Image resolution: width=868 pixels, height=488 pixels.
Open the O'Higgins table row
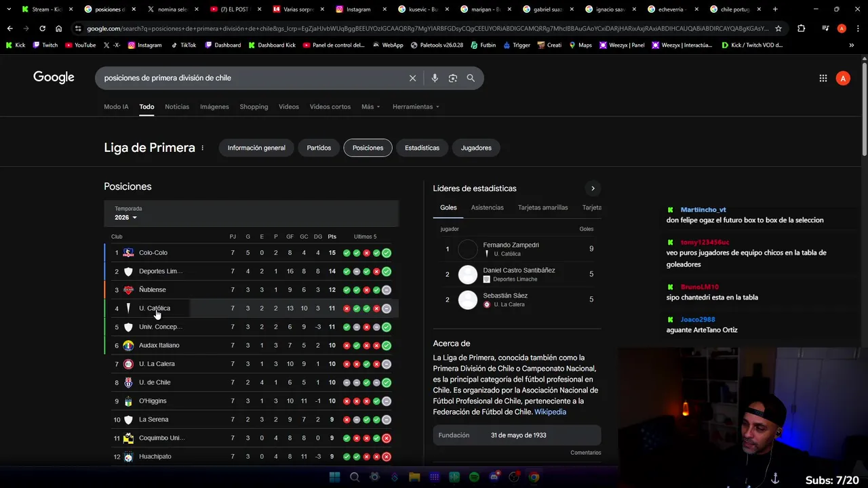252,401
